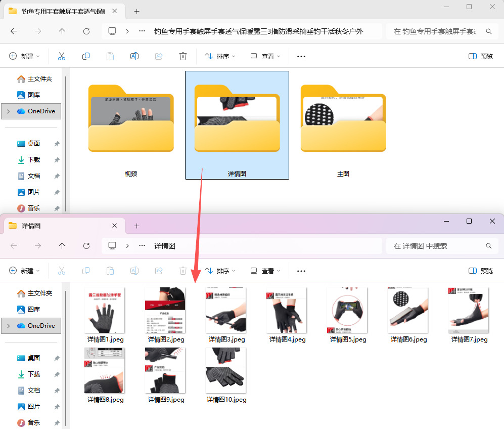Click the Cut scissors icon in the 钓鱼专用手套 window
The image size is (504, 429).
[x=62, y=56]
